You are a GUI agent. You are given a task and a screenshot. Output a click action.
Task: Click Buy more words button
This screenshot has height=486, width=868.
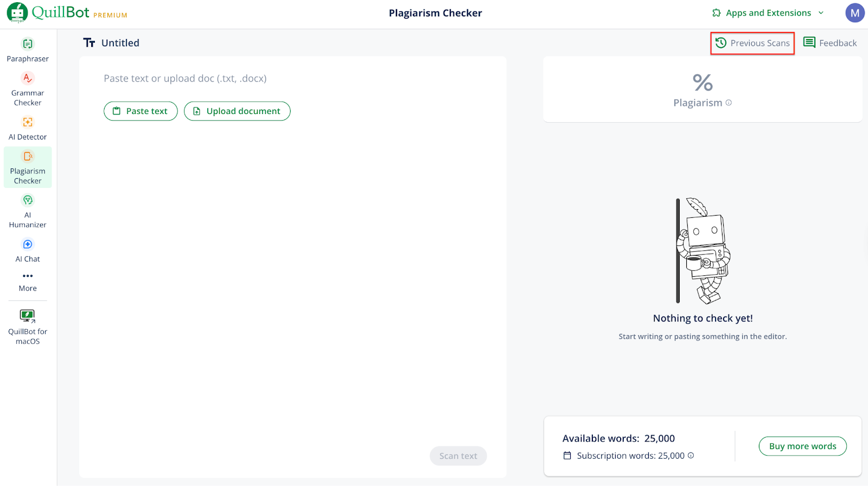coord(802,446)
